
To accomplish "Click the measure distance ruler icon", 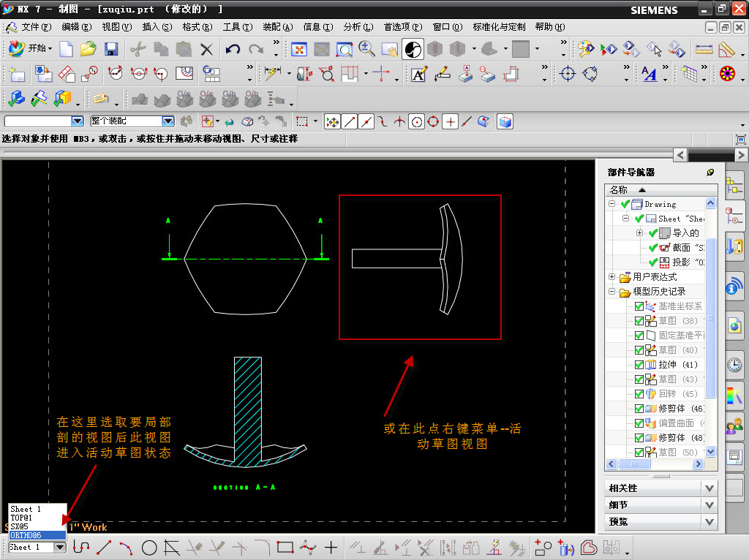I will pyautogui.click(x=704, y=49).
